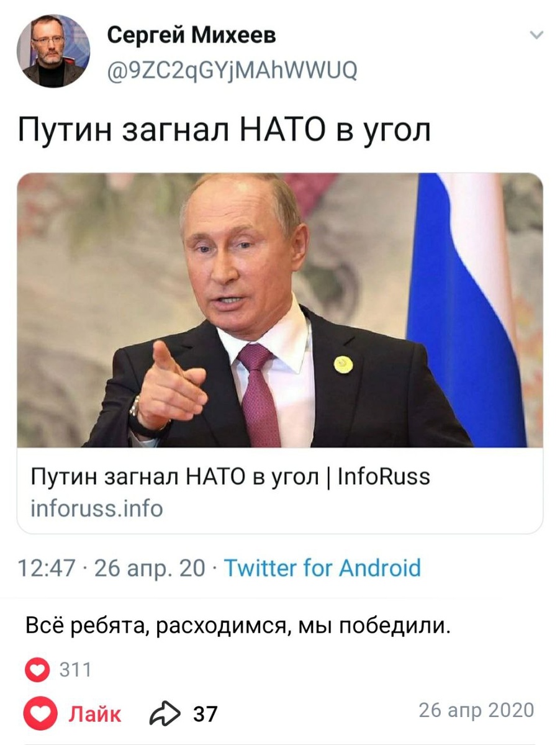Open the 12:47 tweet timestamp
The height and width of the screenshot is (745, 560).
point(47,568)
